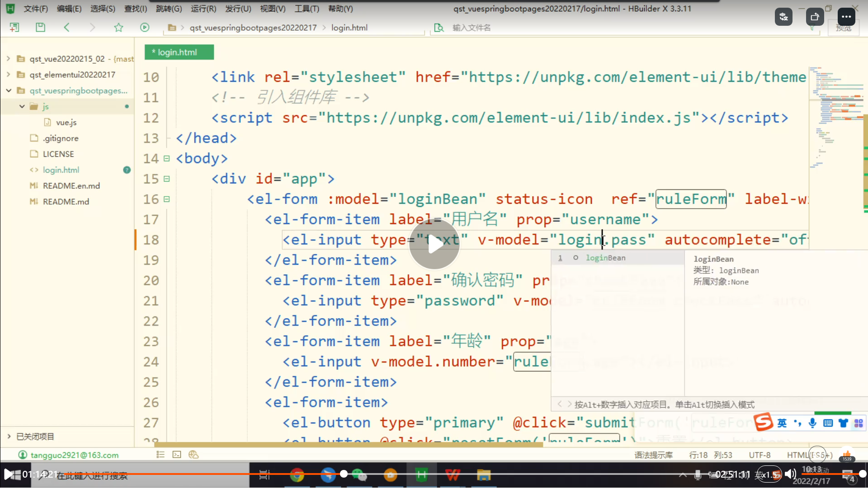Click the file search magnifier icon

pos(439,28)
